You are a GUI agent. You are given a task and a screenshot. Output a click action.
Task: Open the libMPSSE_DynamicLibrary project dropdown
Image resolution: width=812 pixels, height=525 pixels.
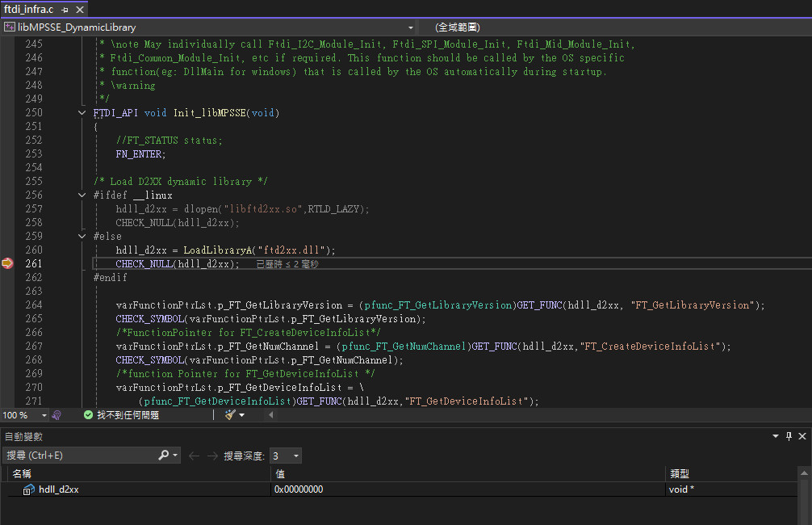[410, 27]
